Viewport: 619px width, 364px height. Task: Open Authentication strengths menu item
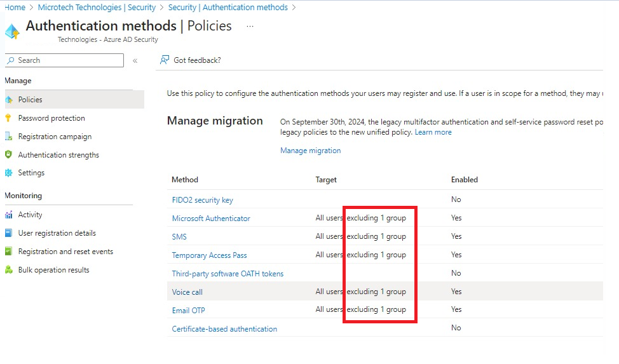(58, 155)
